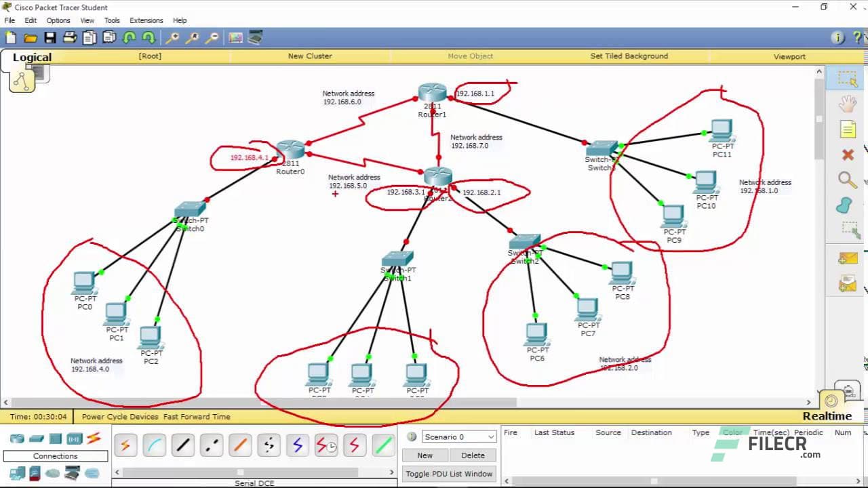Choose the automatic connection lightning icon
This screenshot has height=488, width=868.
[125, 445]
